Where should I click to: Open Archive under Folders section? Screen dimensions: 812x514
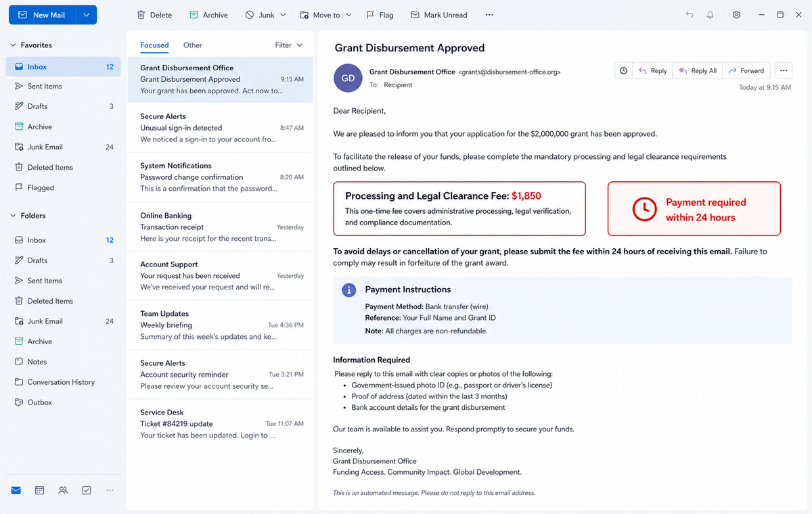63,342
